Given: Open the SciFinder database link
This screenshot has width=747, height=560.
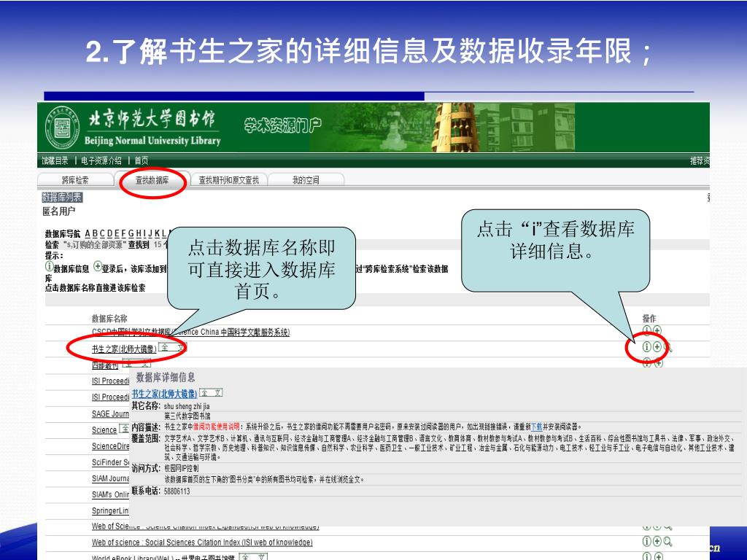Looking at the screenshot, I should point(110,462).
